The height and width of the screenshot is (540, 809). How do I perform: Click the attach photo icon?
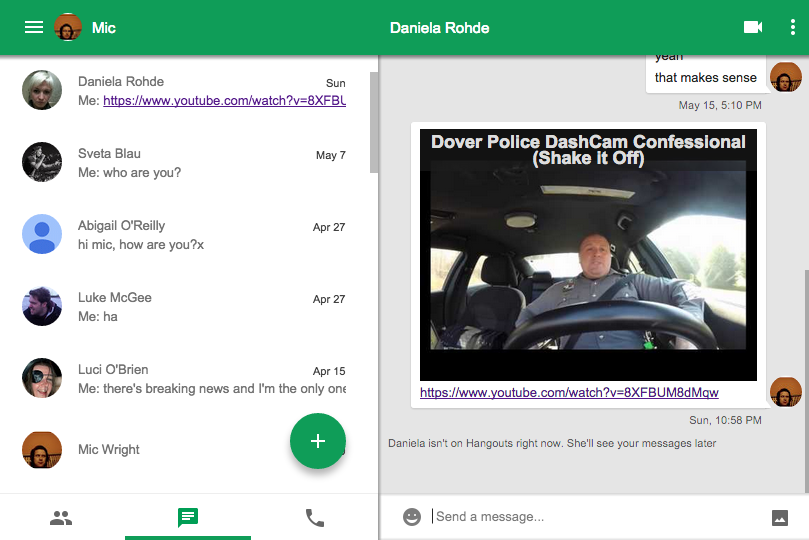click(x=780, y=517)
